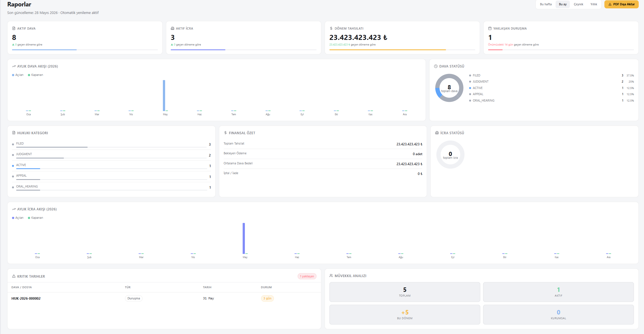Click the Dönem Tahsilatı dollar icon
This screenshot has width=644, height=334.
pyautogui.click(x=331, y=28)
